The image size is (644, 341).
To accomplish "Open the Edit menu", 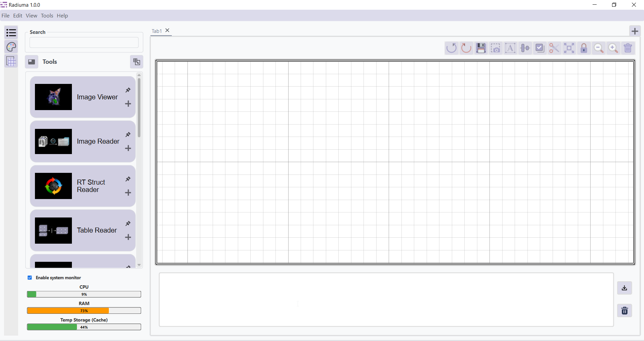I will click(18, 15).
